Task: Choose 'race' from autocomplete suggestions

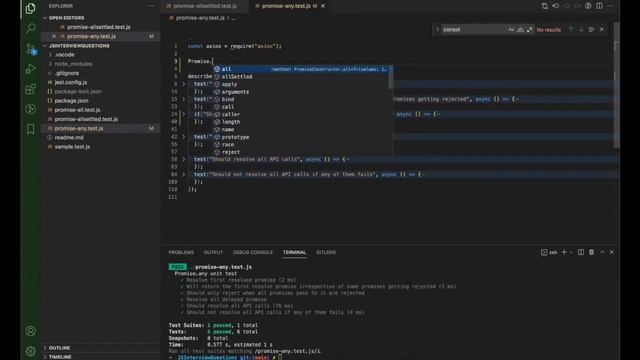Action: click(x=302, y=144)
